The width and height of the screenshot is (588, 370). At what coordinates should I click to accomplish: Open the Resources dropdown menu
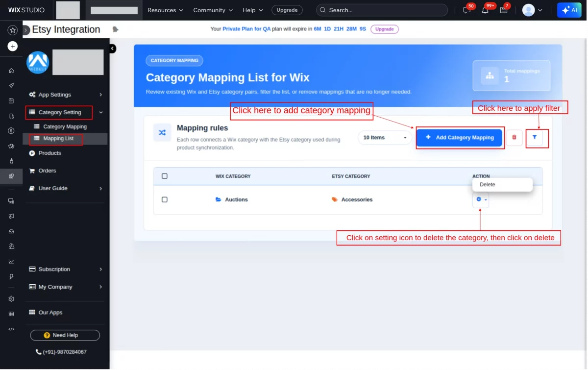165,10
